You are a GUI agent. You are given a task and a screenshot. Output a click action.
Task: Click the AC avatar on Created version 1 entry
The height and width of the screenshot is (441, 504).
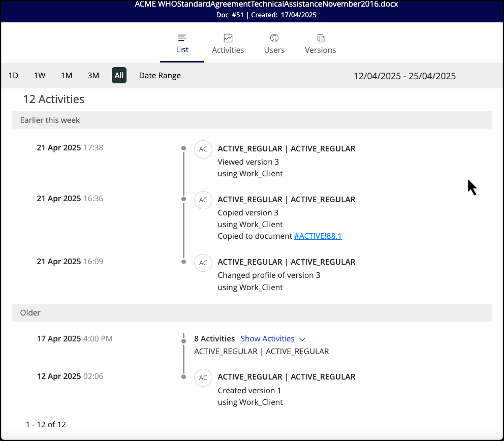click(x=203, y=377)
